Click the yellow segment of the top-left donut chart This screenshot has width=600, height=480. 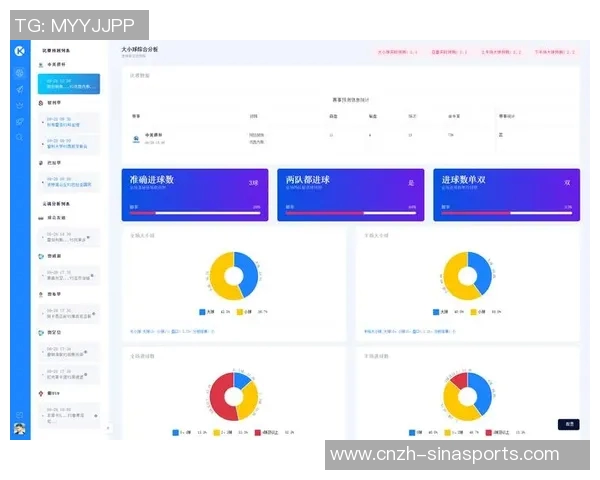[219, 278]
